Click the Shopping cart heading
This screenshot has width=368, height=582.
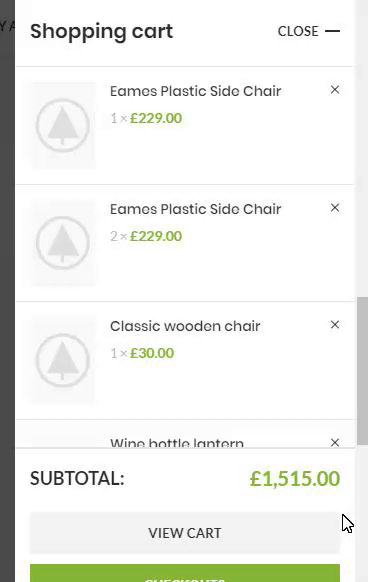(x=101, y=32)
